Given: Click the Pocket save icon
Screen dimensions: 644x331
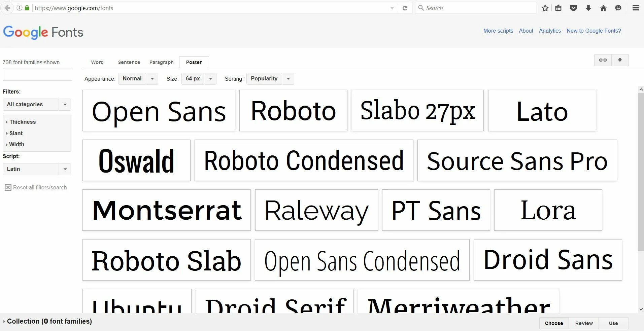Looking at the screenshot, I should [574, 8].
